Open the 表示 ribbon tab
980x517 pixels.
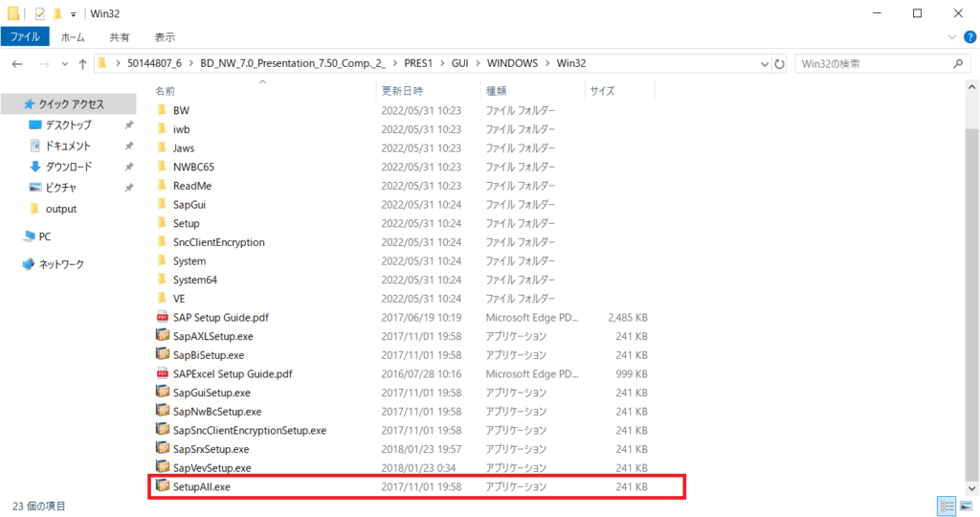pyautogui.click(x=165, y=37)
